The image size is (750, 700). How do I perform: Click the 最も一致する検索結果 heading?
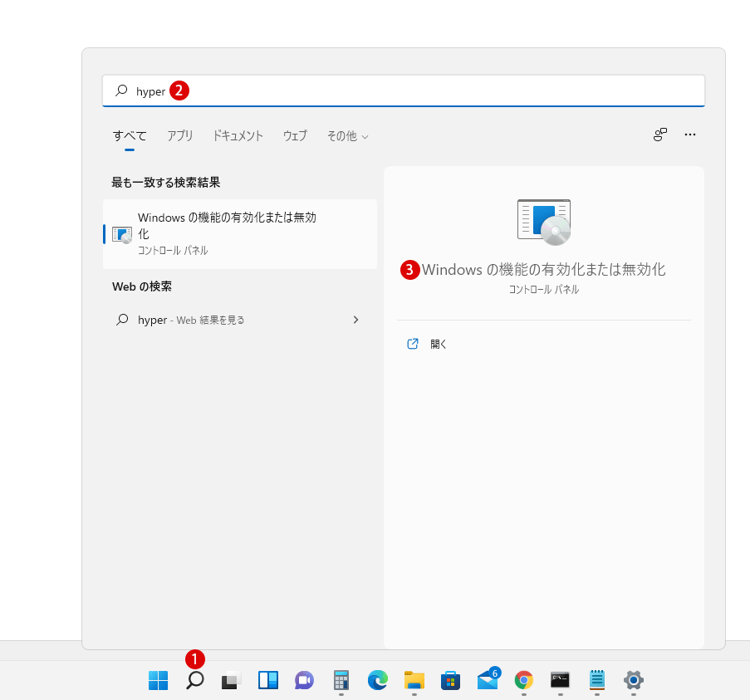point(166,182)
